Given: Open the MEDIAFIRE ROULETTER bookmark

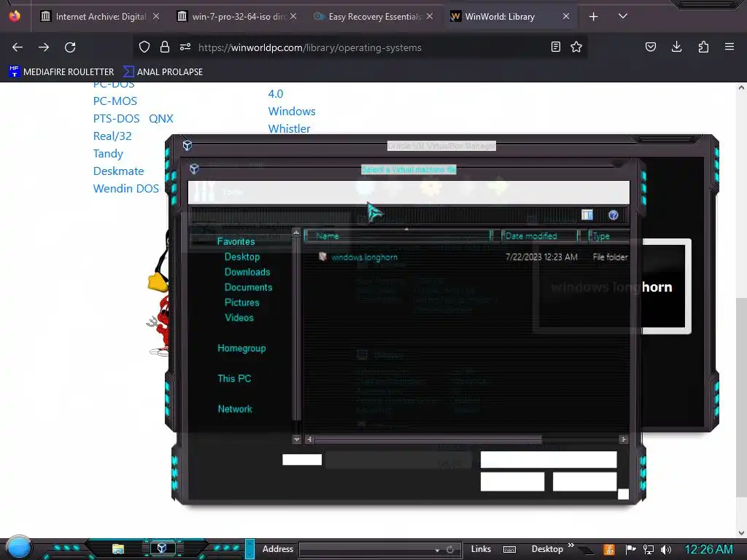Looking at the screenshot, I should click(61, 72).
